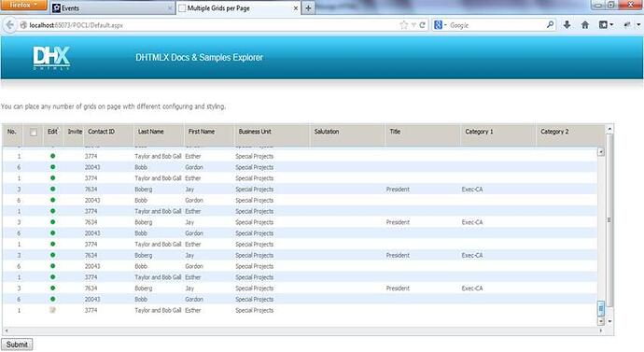Click the inner grid vertical scrollbar thumb
The width and height of the screenshot is (644, 352).
pyautogui.click(x=601, y=308)
